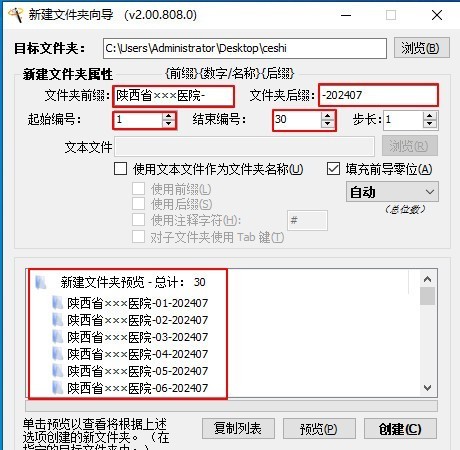This screenshot has width=460, height=450.
Task: Click the 文件夹前缀 input field
Action: (x=173, y=96)
